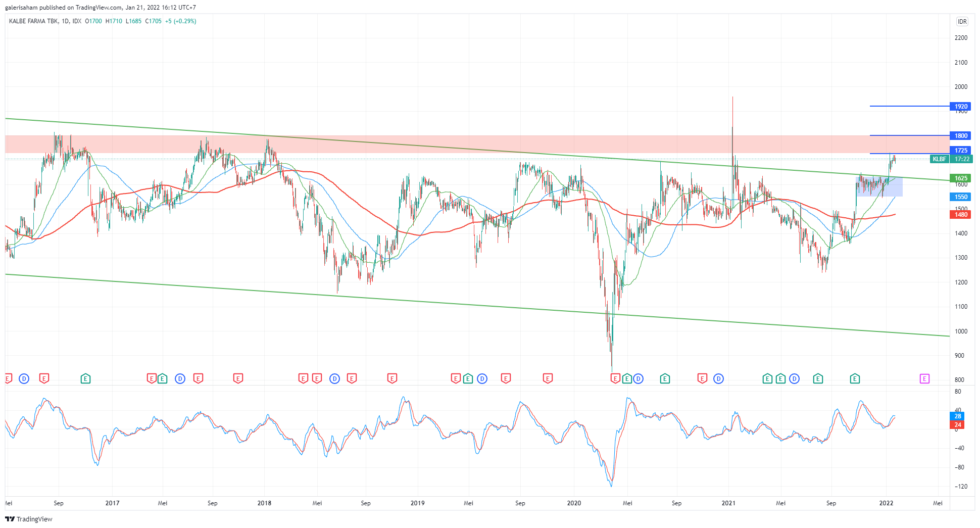The width and height of the screenshot is (980, 528).
Task: Click the TradingView logo at bottom left
Action: (x=29, y=519)
